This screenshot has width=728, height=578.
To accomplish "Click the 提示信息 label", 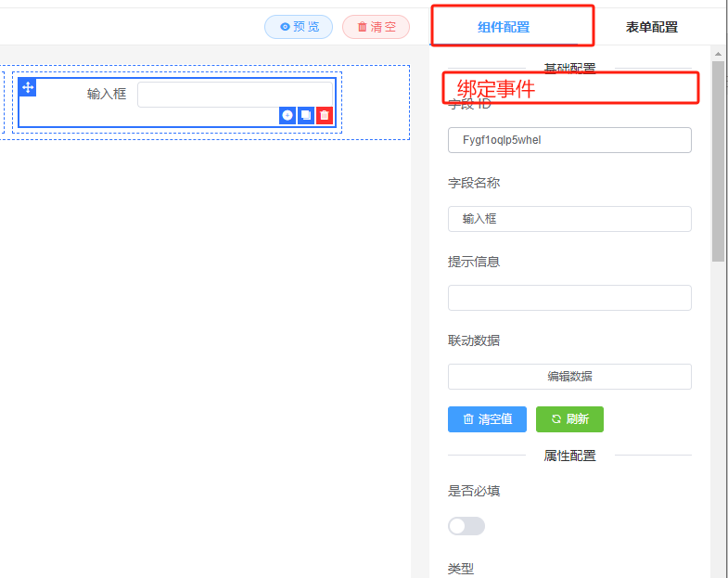I will (x=474, y=262).
